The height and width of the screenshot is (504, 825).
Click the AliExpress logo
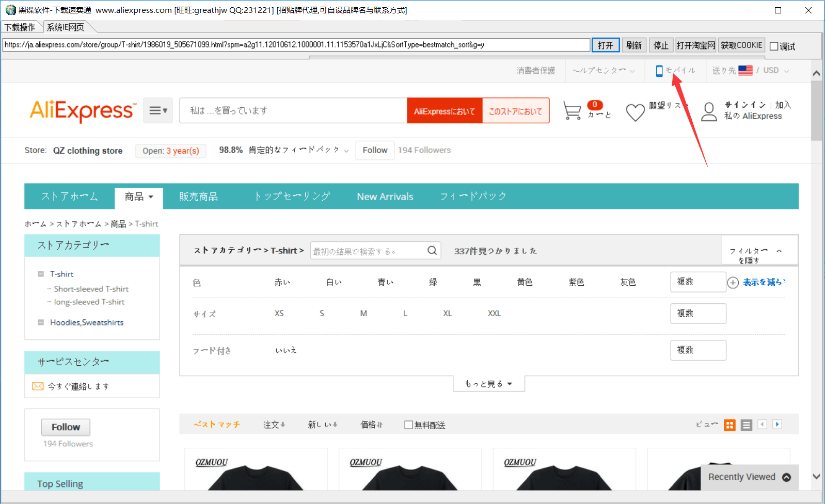(83, 111)
